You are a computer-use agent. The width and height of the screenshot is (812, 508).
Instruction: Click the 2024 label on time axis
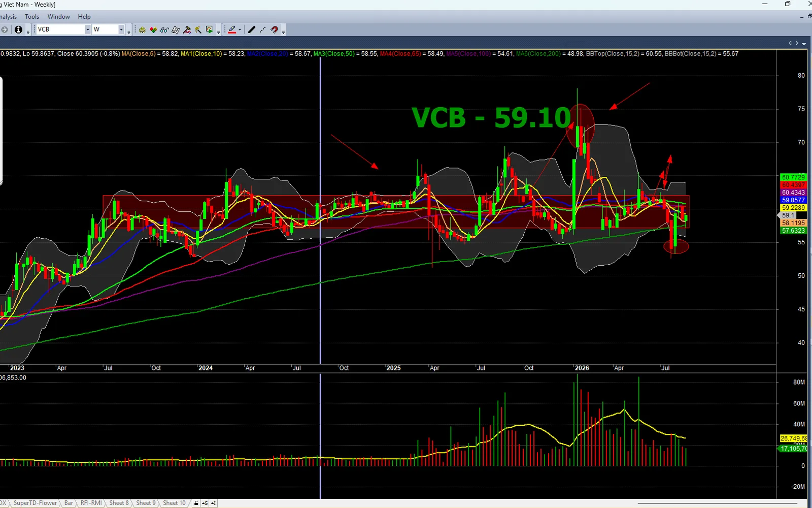206,368
